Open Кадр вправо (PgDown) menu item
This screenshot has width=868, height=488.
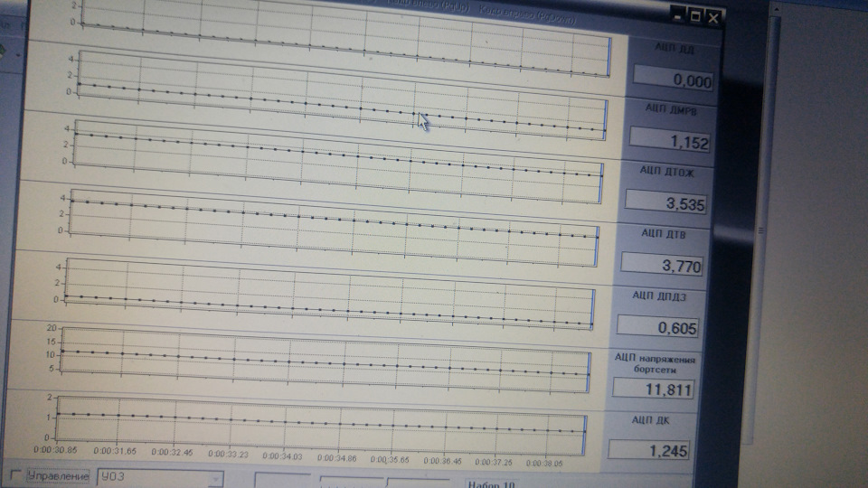click(x=527, y=14)
